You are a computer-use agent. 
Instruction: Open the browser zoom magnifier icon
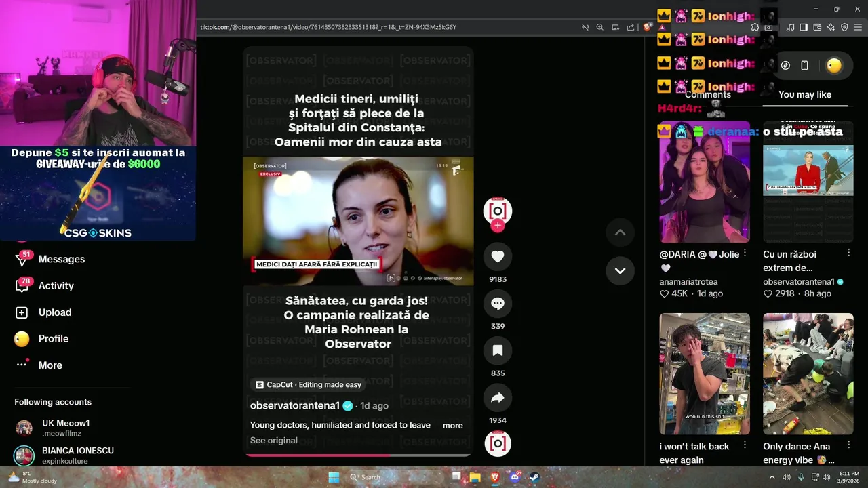point(599,27)
